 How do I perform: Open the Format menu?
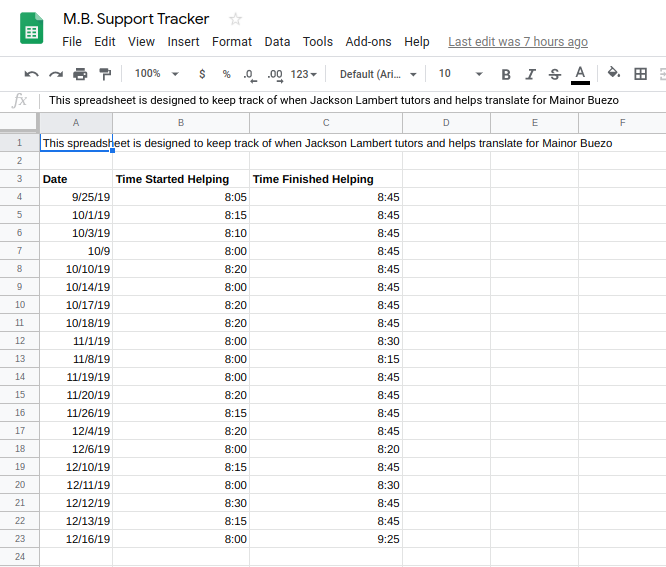tap(232, 42)
